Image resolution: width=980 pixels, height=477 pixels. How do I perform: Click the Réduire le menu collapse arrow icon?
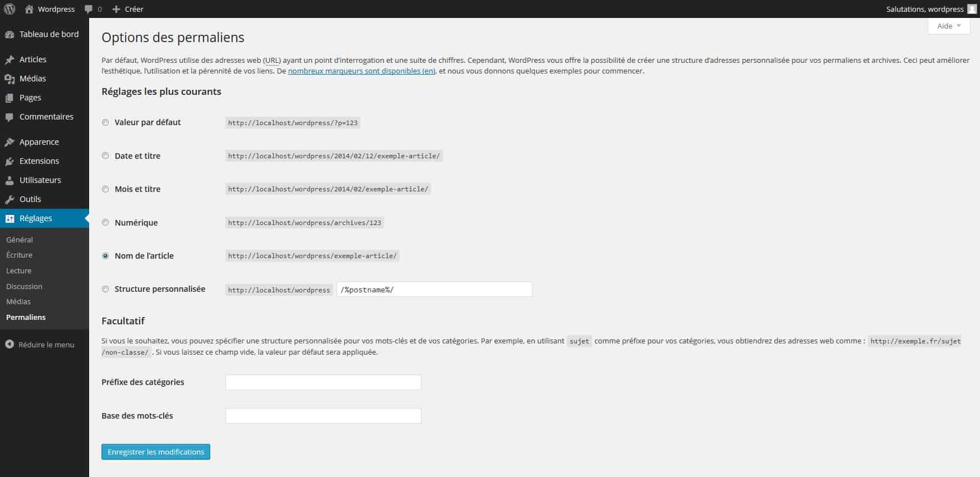[x=10, y=345]
